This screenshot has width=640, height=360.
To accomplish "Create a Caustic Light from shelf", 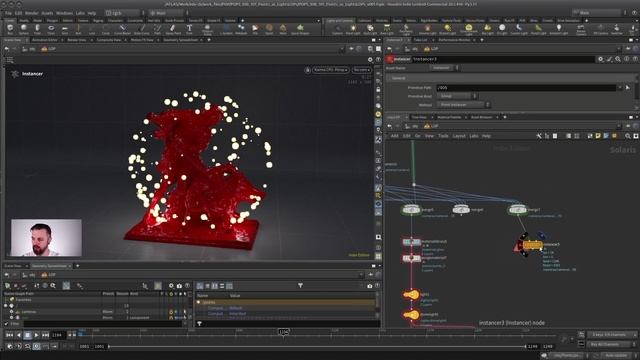I will [519, 29].
